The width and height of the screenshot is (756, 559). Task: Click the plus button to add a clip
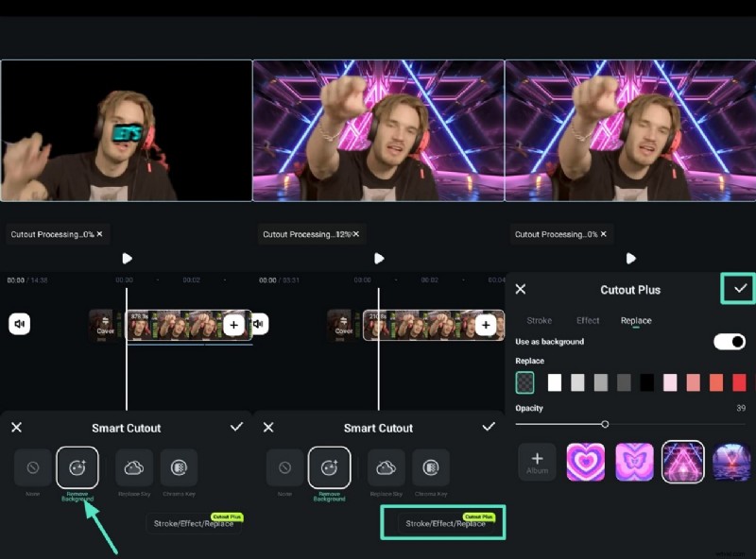(x=233, y=325)
